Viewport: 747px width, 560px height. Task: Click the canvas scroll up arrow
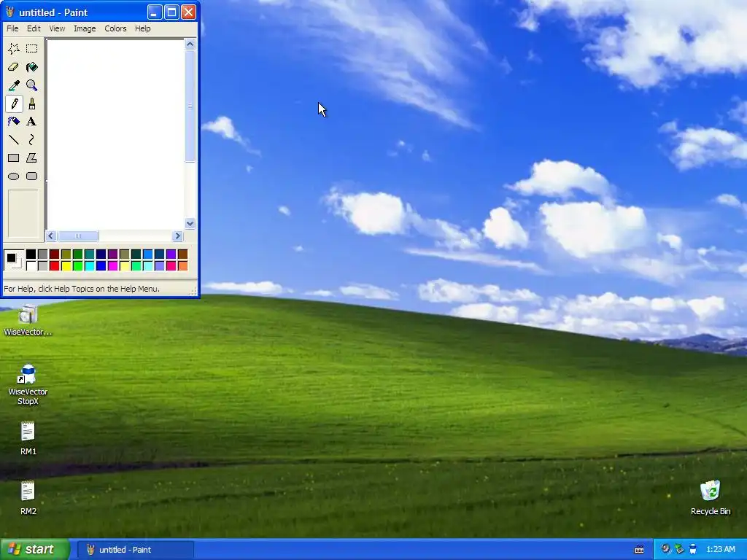pyautogui.click(x=190, y=44)
